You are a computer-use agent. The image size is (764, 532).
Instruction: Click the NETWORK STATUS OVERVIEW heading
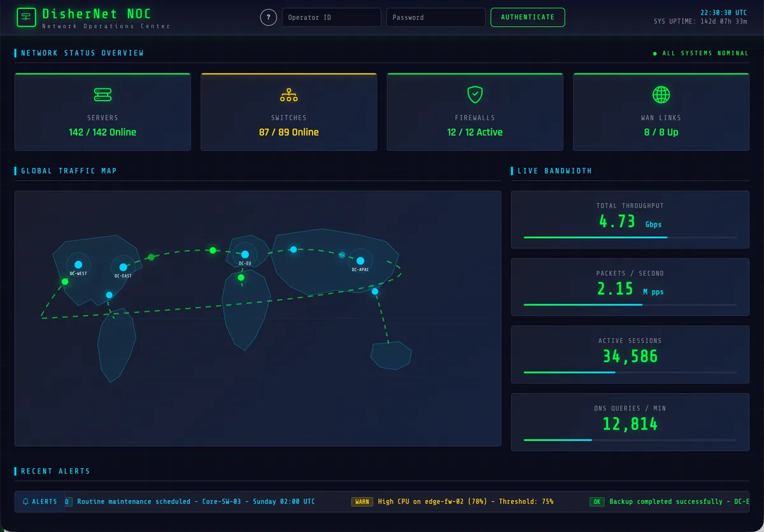pos(82,53)
